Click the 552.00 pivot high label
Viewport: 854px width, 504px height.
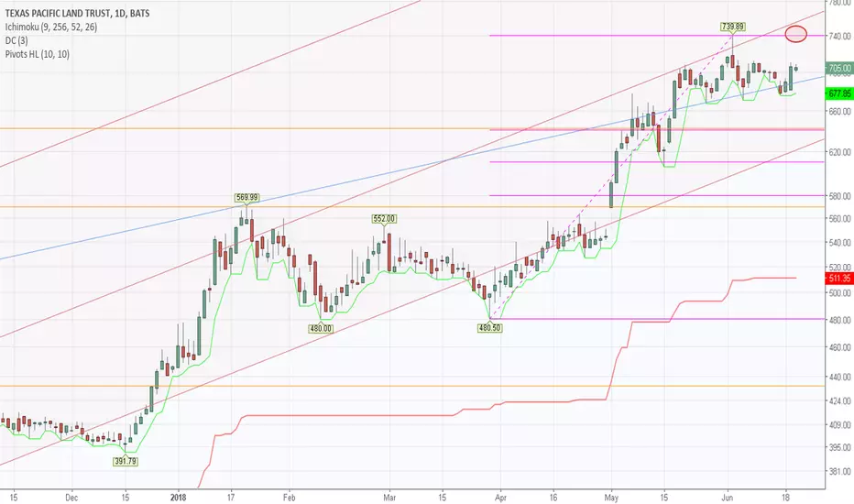pyautogui.click(x=384, y=218)
